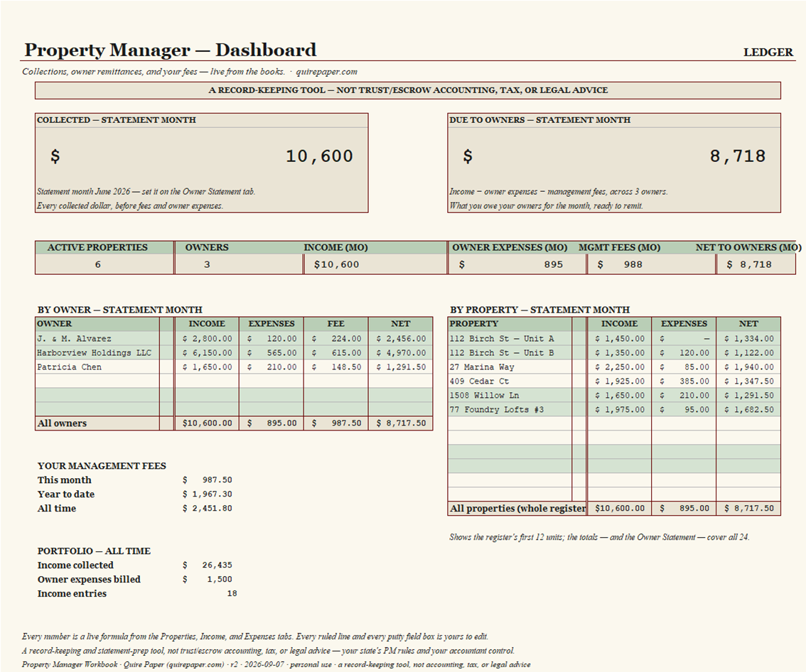This screenshot has width=806, height=672.
Task: Select Income entries count 18
Action: (x=232, y=593)
